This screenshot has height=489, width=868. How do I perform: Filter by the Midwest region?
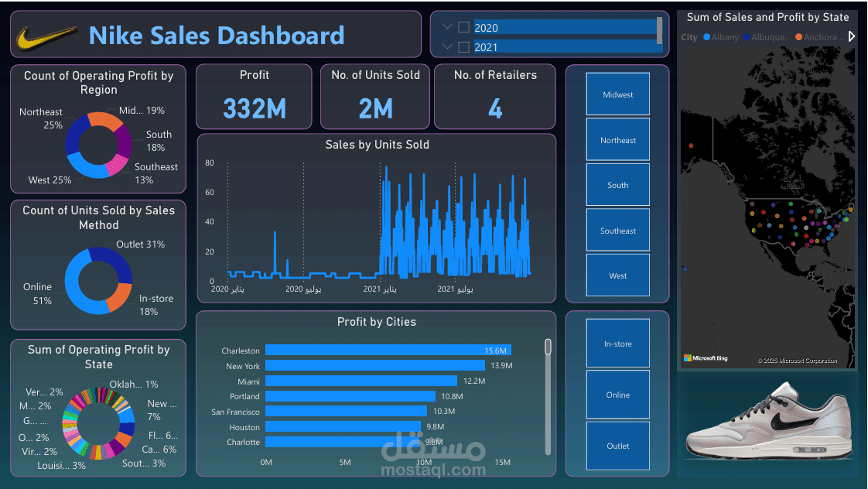click(x=617, y=94)
